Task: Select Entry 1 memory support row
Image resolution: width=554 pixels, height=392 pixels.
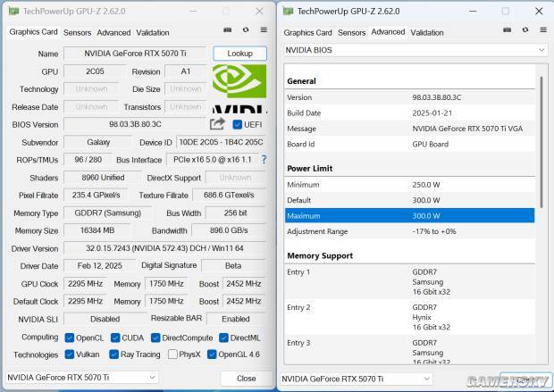Action: (410, 282)
